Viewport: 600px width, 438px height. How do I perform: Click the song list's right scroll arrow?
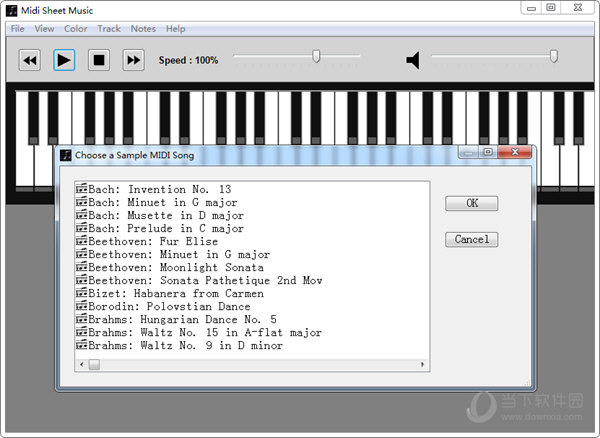pyautogui.click(x=422, y=365)
